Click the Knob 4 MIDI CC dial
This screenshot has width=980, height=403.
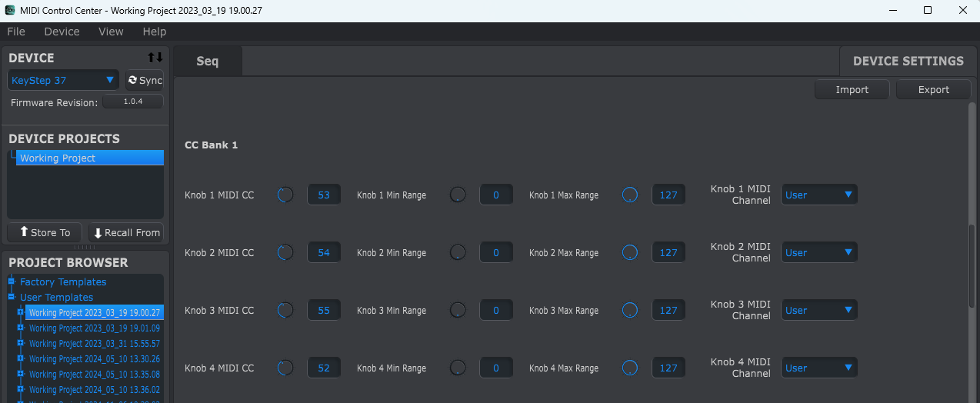(x=285, y=368)
